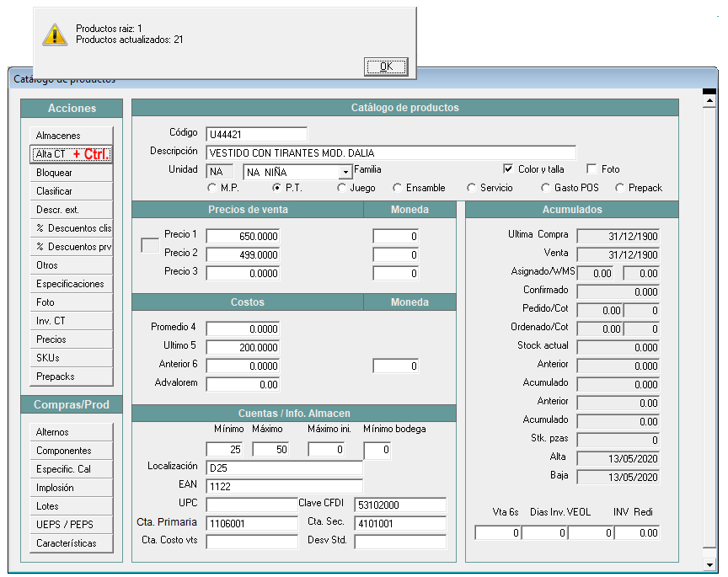This screenshot has width=728, height=577.
Task: Open the Inv. CT action
Action: [x=72, y=321]
